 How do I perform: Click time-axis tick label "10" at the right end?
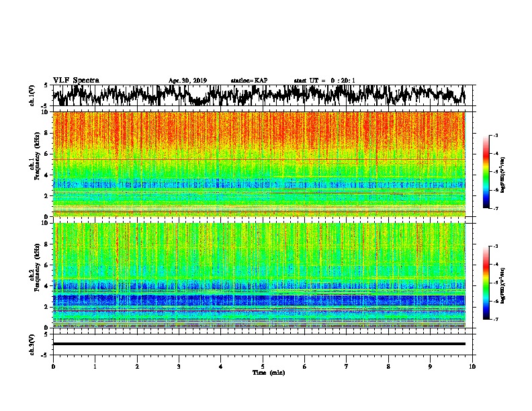click(472, 367)
